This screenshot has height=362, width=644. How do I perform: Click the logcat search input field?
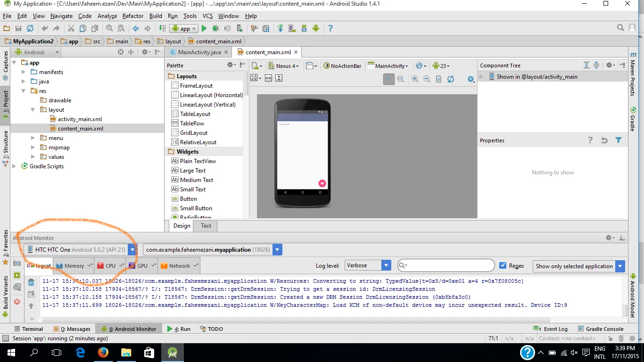pos(449,266)
